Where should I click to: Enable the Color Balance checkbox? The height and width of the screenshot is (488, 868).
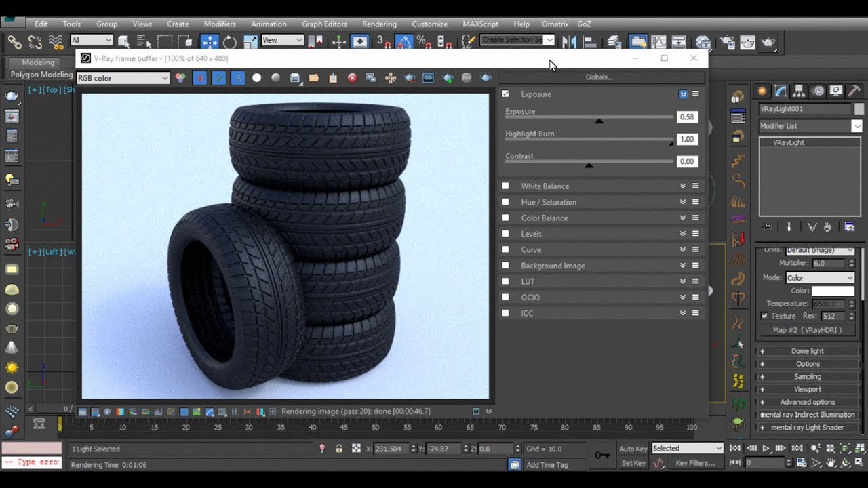pos(505,218)
